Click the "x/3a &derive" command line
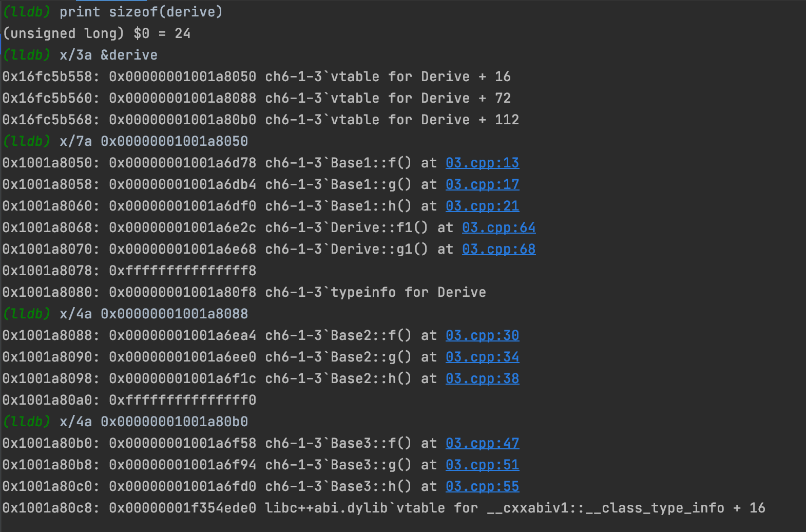The height and width of the screenshot is (532, 806). pyautogui.click(x=108, y=55)
